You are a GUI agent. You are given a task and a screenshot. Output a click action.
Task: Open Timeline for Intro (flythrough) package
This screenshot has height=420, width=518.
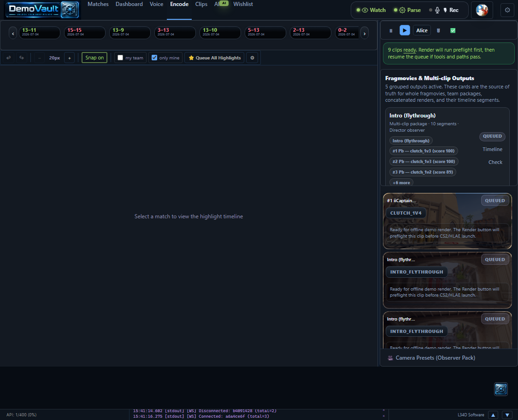[x=492, y=149]
